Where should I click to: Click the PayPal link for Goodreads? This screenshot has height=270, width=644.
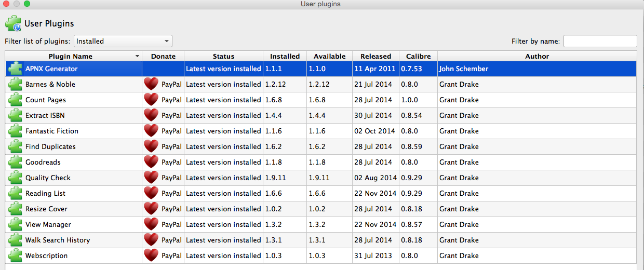click(171, 162)
